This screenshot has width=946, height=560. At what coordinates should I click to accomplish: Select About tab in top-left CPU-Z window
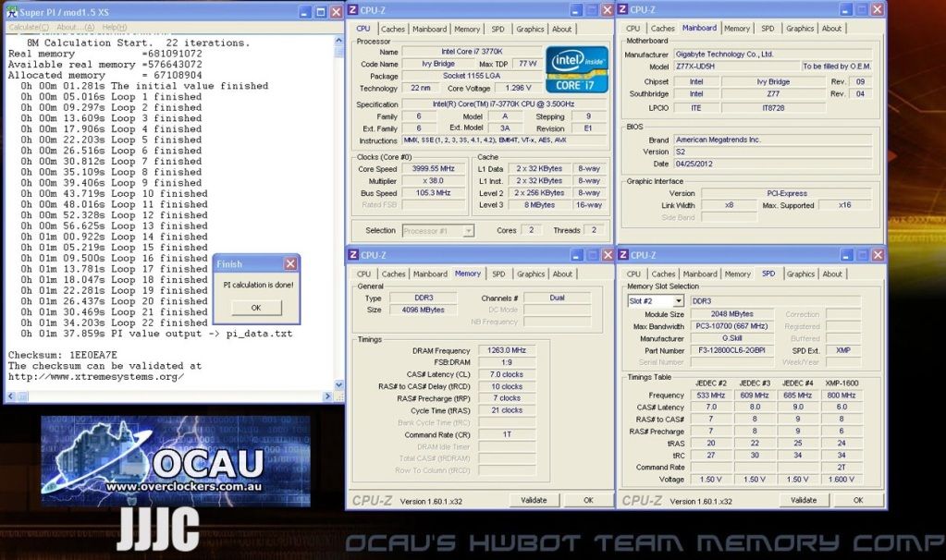(561, 29)
